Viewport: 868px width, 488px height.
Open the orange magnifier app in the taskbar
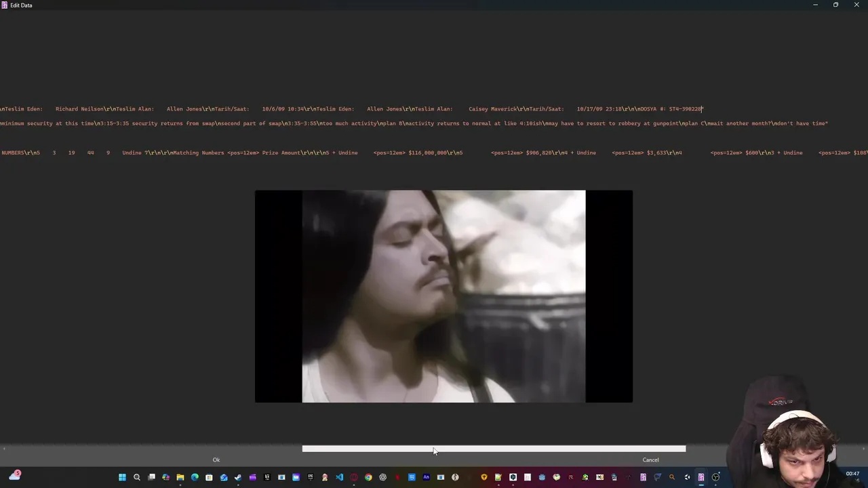coord(672,477)
